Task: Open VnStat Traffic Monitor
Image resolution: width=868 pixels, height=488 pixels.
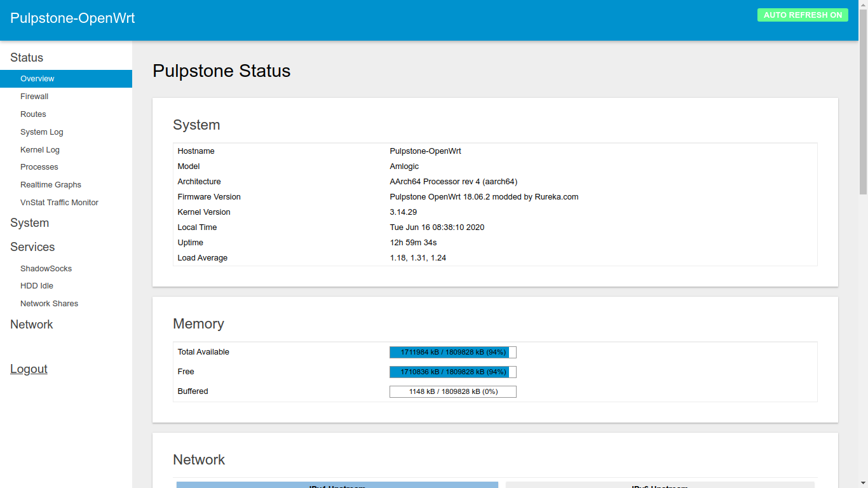Action: pyautogui.click(x=59, y=203)
